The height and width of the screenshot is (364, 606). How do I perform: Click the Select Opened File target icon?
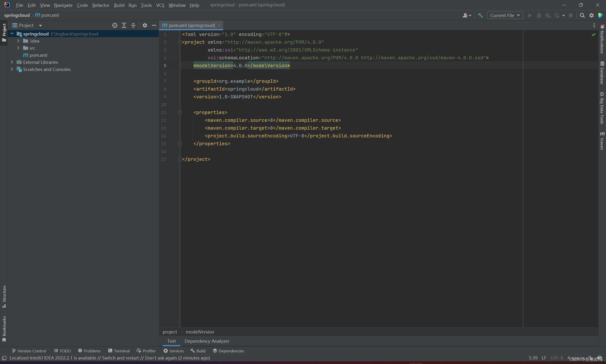[115, 25]
